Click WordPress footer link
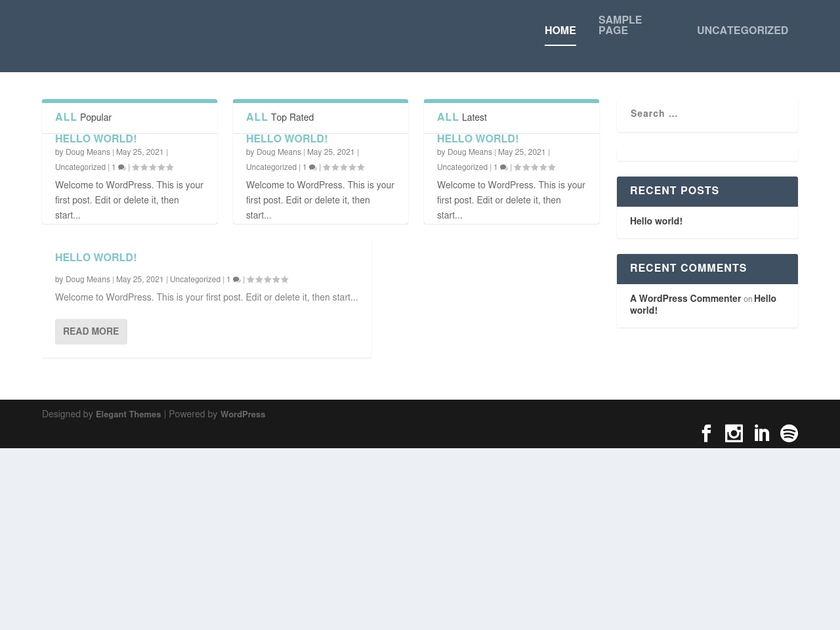Viewport: 840px width, 630px height. [243, 414]
